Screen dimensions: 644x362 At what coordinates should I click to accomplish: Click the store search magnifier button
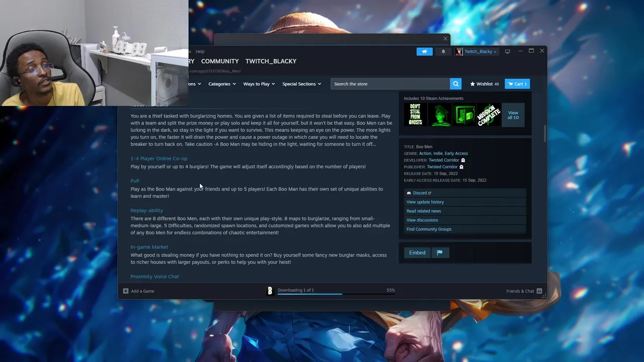click(x=455, y=84)
